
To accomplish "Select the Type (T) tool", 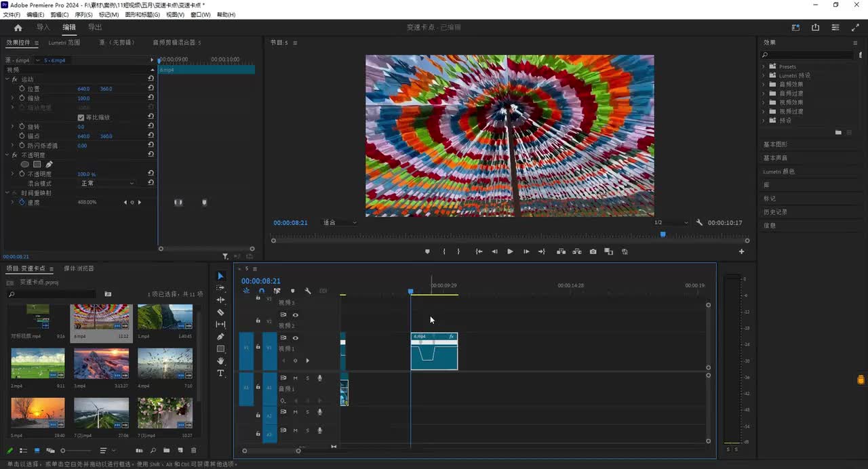I will pos(220,373).
